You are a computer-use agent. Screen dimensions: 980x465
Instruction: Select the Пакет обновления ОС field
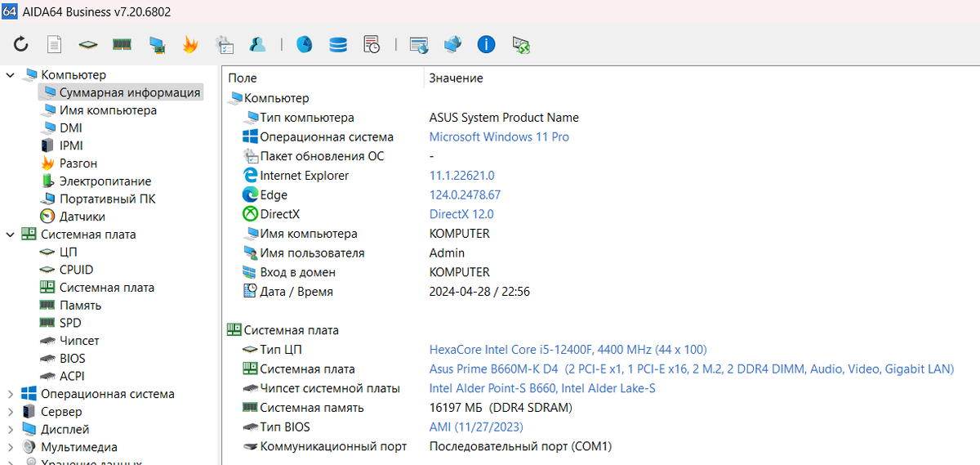(322, 156)
